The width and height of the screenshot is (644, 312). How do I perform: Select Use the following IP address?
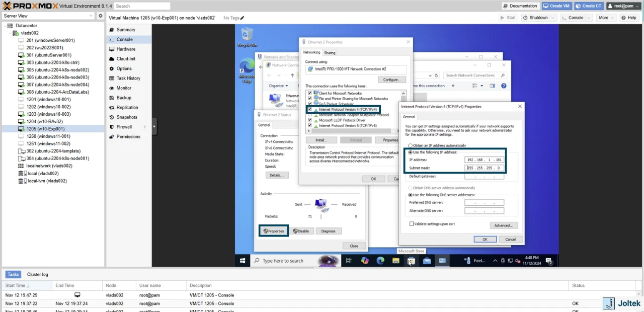[x=411, y=152]
